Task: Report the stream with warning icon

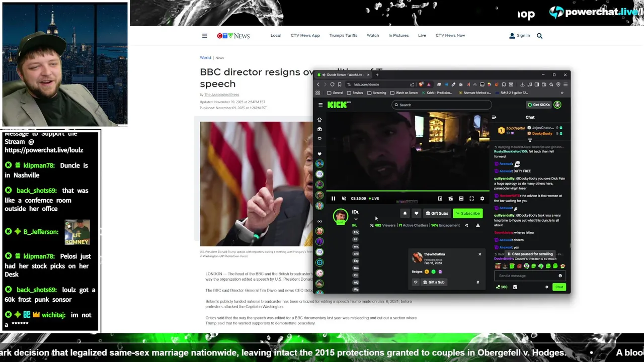Action: click(x=478, y=225)
